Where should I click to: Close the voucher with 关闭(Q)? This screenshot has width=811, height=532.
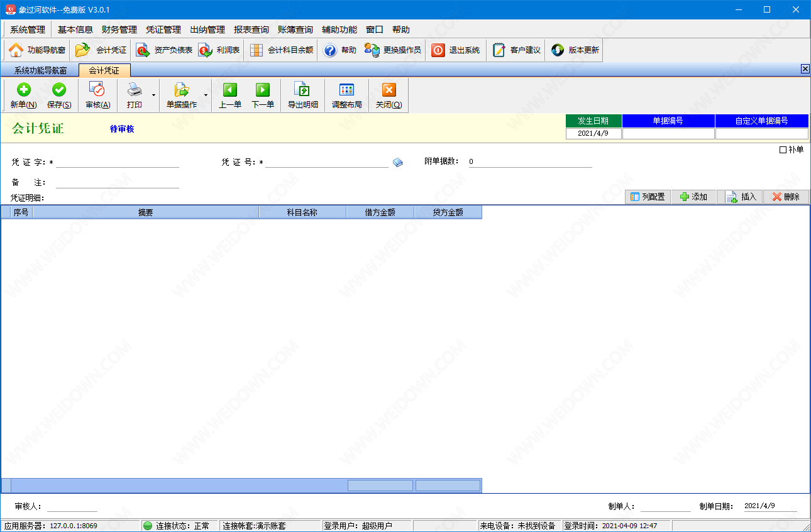[x=389, y=96]
